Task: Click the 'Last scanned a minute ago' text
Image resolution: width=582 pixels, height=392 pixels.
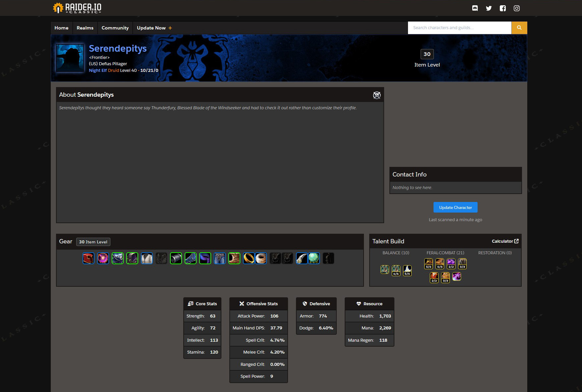Action: tap(455, 220)
